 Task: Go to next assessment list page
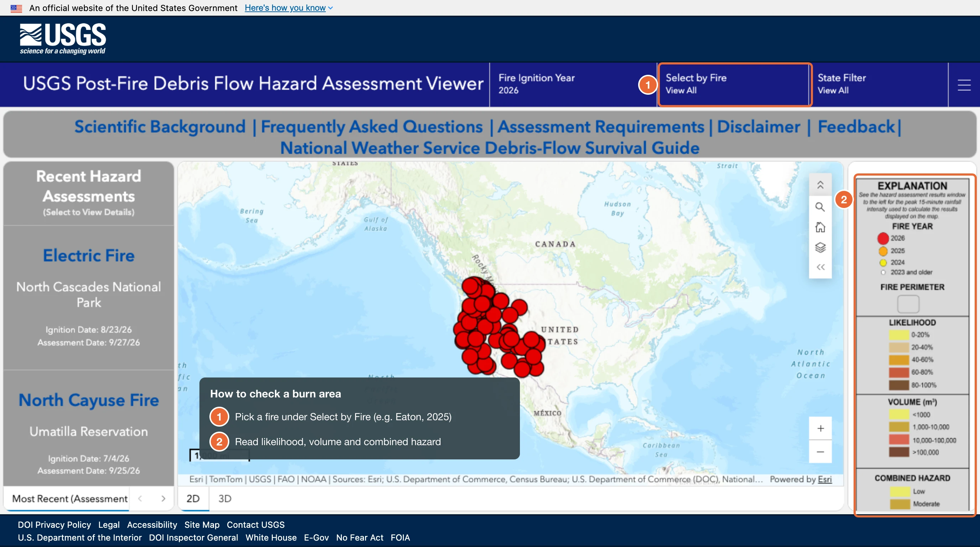point(163,498)
